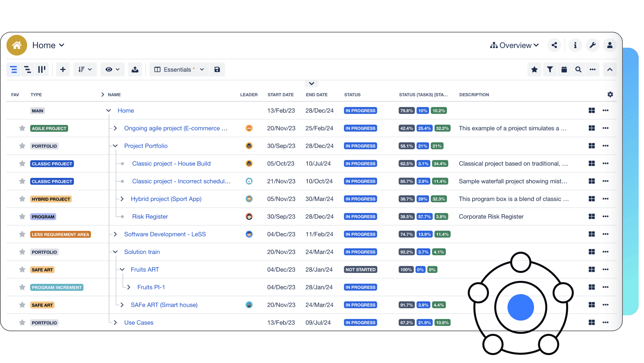Open the Use Cases link
Screen dimensions: 644x363
[138, 323]
